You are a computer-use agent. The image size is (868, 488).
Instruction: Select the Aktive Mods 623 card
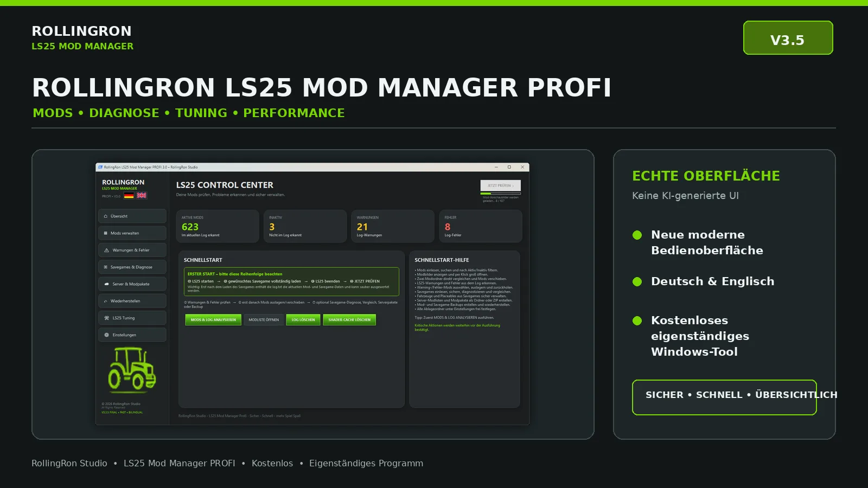pyautogui.click(x=218, y=226)
